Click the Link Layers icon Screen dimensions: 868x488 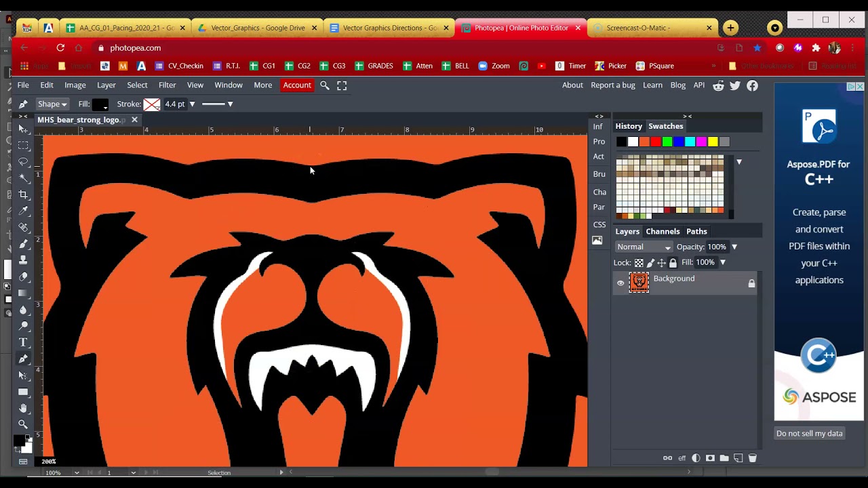coord(667,458)
